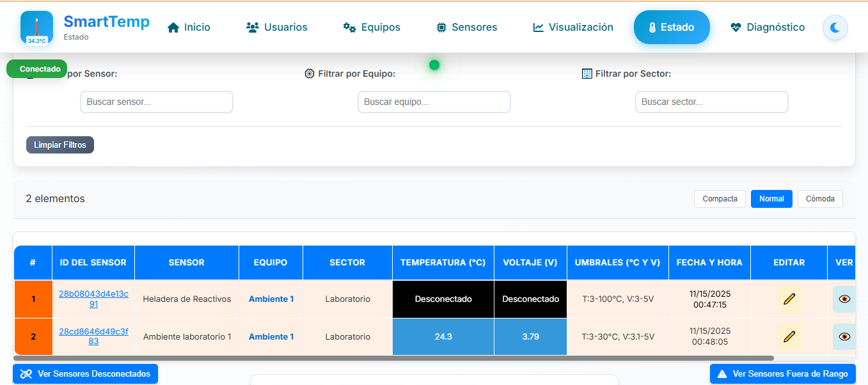Image resolution: width=868 pixels, height=385 pixels.
Task: Click the eye icon for sensor 28b08043d4e13c91
Action: (x=844, y=299)
